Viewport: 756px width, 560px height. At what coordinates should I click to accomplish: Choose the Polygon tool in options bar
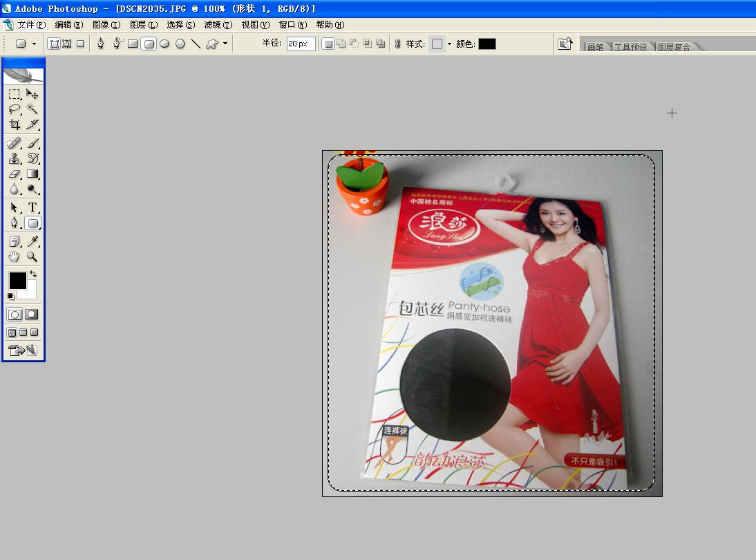click(180, 44)
